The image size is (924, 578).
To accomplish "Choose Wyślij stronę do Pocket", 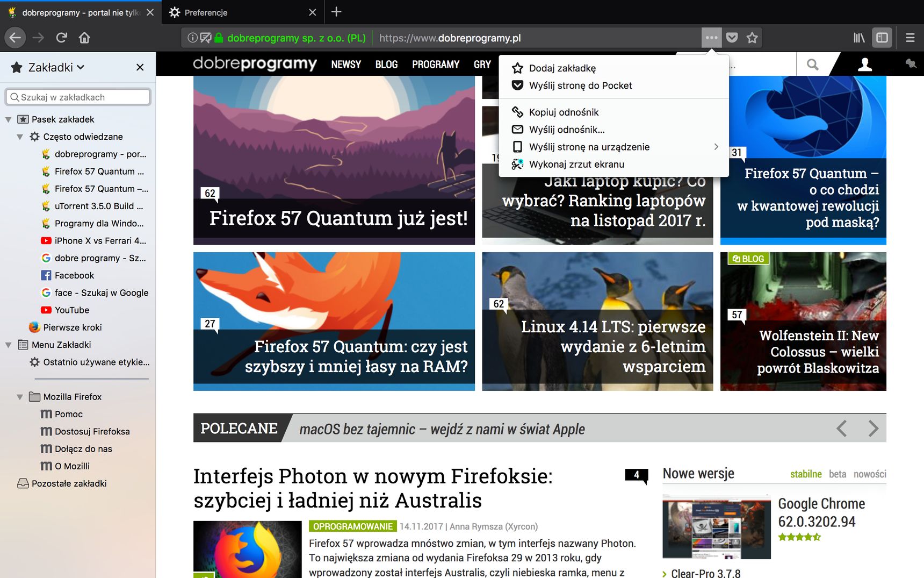I will [x=613, y=85].
